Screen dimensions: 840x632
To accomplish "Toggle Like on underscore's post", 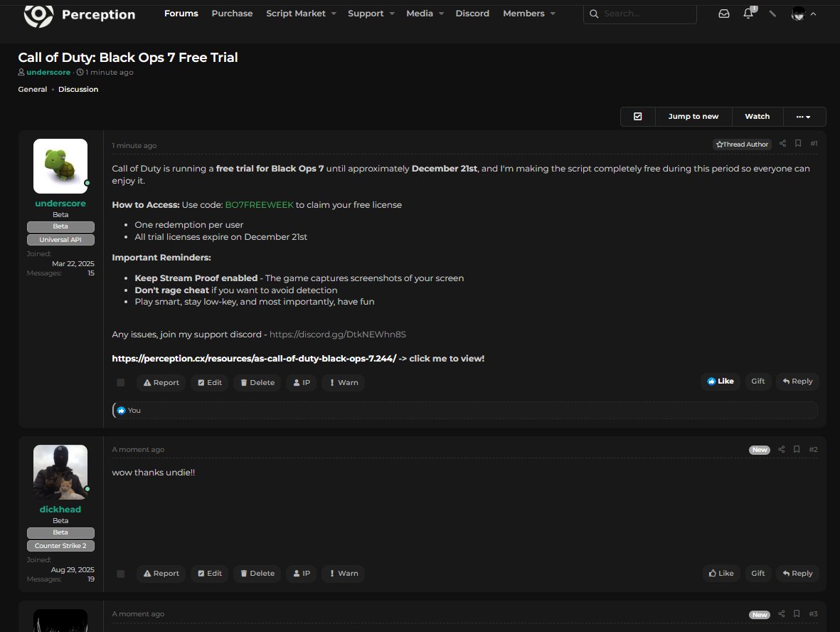I will 720,381.
